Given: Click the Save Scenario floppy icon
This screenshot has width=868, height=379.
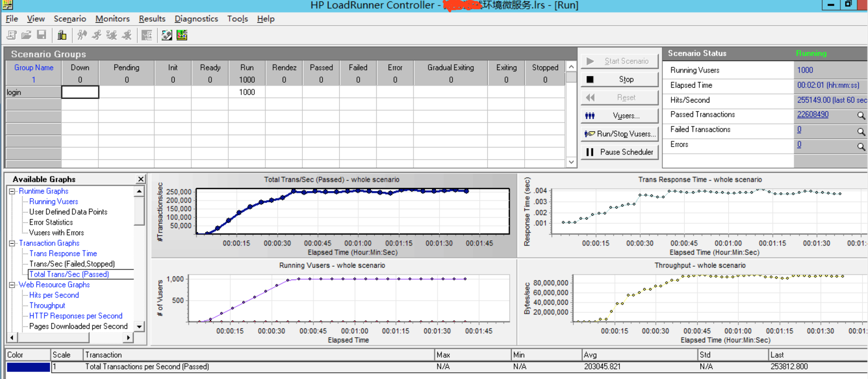Looking at the screenshot, I should [x=42, y=35].
